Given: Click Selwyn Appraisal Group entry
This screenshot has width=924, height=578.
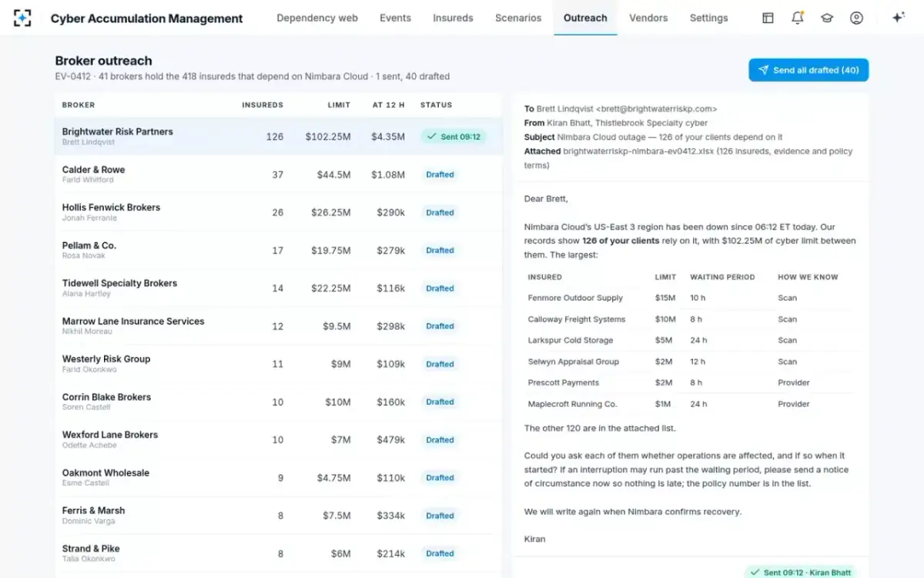Looking at the screenshot, I should [574, 361].
